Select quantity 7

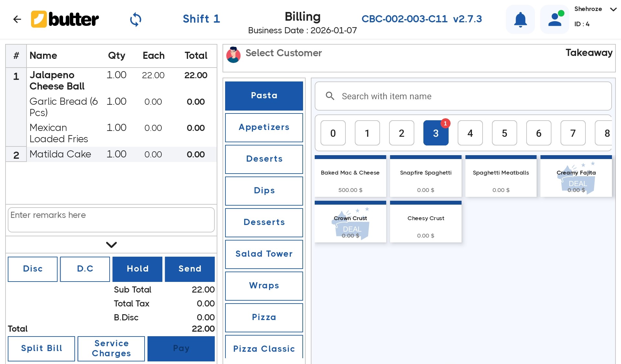(x=573, y=133)
